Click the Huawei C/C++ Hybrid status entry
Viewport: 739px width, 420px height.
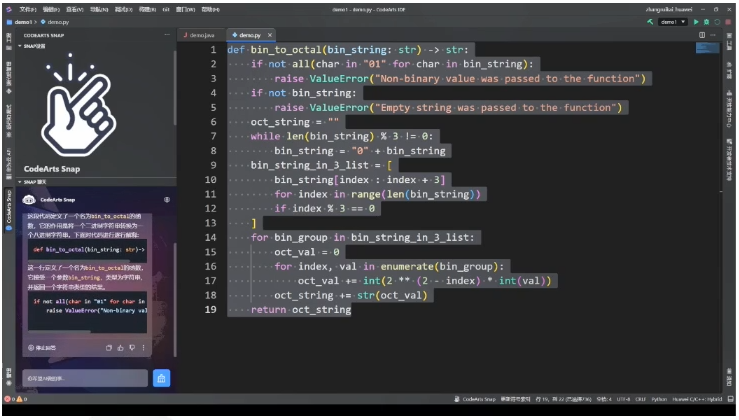pyautogui.click(x=697, y=399)
